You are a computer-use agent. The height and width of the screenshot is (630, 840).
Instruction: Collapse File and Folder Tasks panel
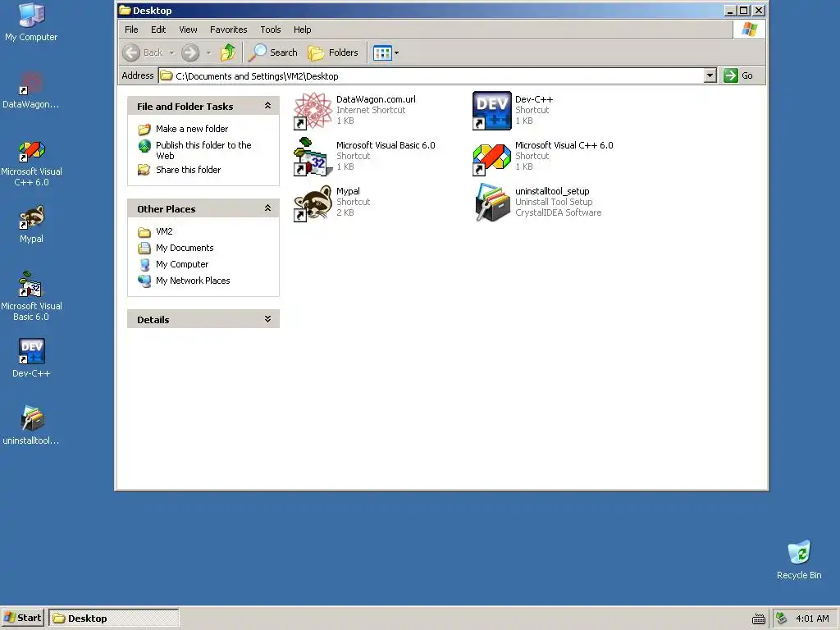tap(268, 106)
